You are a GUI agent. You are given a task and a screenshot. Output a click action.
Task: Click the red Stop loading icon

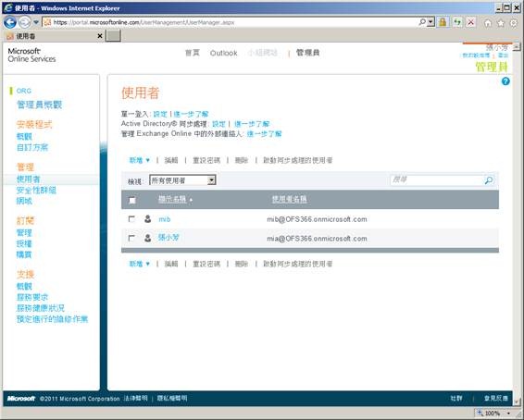pyautogui.click(x=471, y=22)
